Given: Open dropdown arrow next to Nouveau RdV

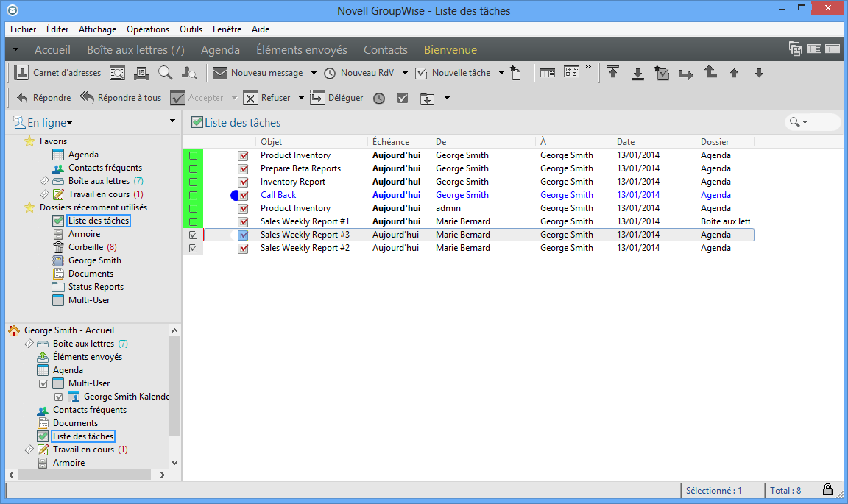Looking at the screenshot, I should tap(405, 72).
